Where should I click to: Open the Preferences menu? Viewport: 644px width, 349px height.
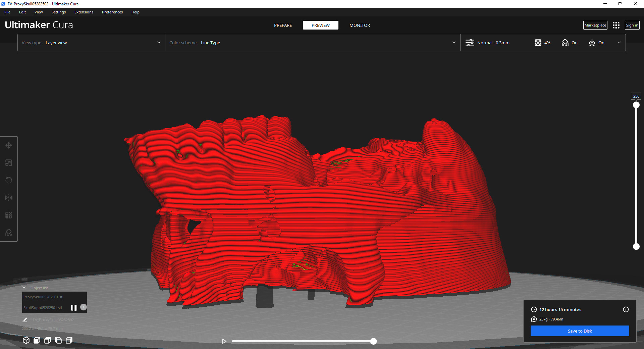(112, 12)
